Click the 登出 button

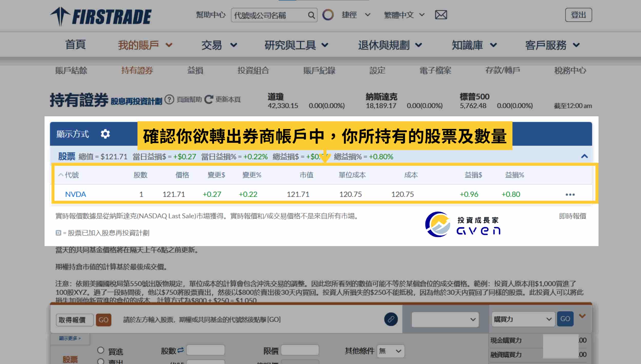point(579,15)
